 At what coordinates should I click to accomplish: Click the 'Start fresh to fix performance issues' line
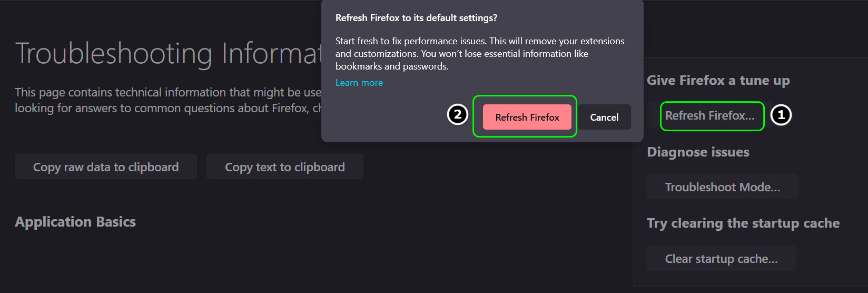click(479, 41)
